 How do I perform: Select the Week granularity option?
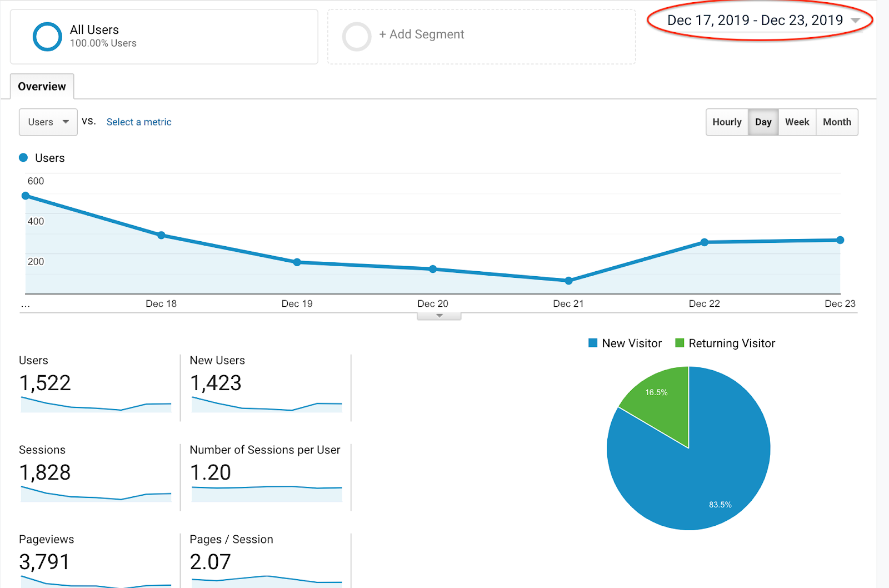click(797, 122)
